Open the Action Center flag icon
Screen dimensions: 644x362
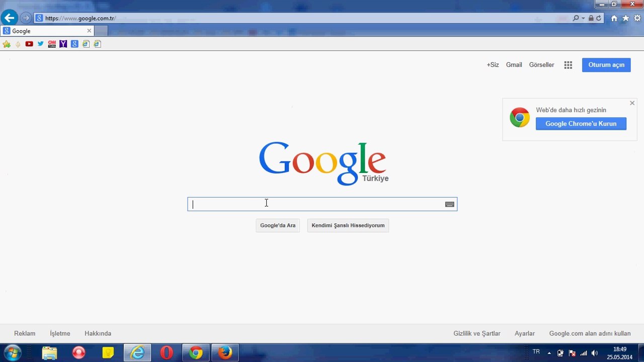click(x=572, y=353)
